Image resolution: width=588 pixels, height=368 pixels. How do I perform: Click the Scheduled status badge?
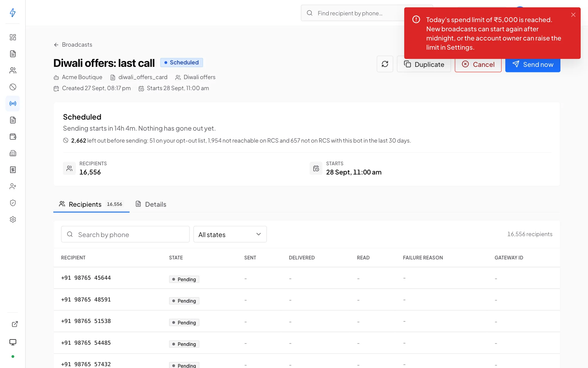tap(182, 63)
